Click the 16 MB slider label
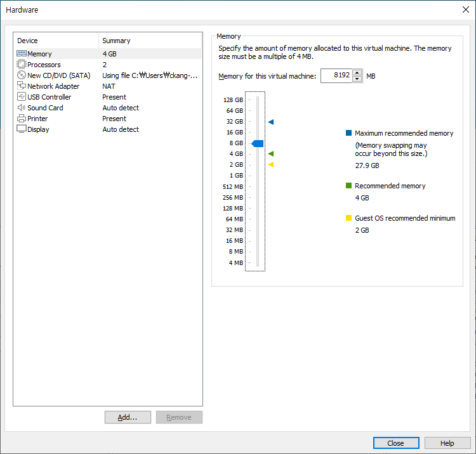The image size is (476, 454). click(234, 240)
